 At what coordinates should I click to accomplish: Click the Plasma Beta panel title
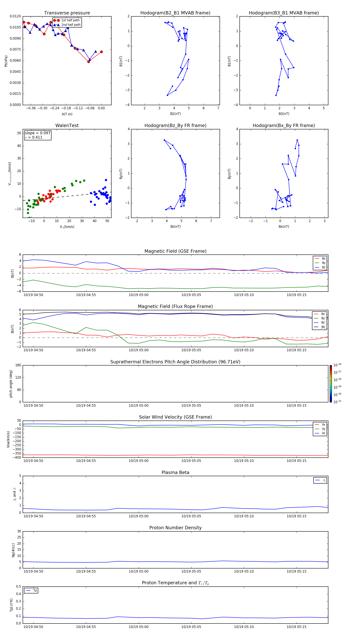pyautogui.click(x=175, y=472)
